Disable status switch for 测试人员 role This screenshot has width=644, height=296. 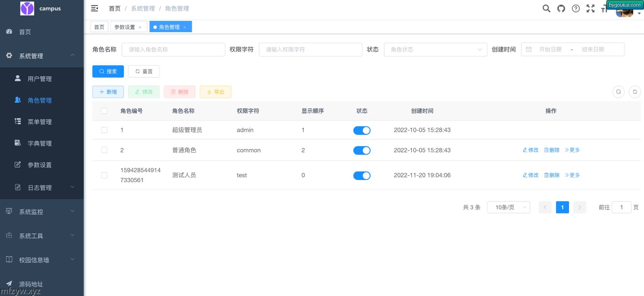[362, 176]
